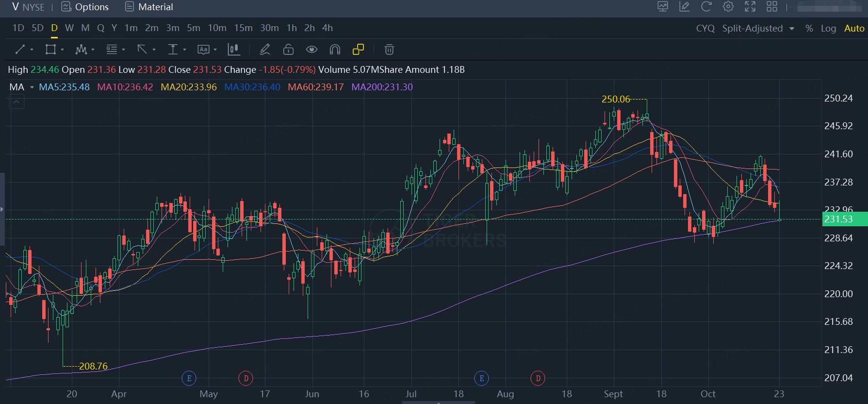Switch to the 5m interval
Viewport: 868px width, 404px height.
(x=194, y=28)
